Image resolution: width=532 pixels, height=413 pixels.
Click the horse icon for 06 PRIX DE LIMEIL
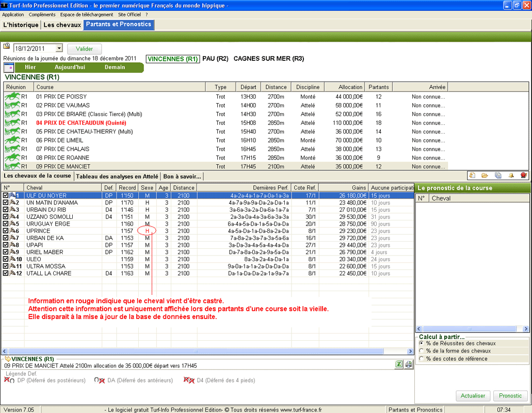(x=12, y=140)
